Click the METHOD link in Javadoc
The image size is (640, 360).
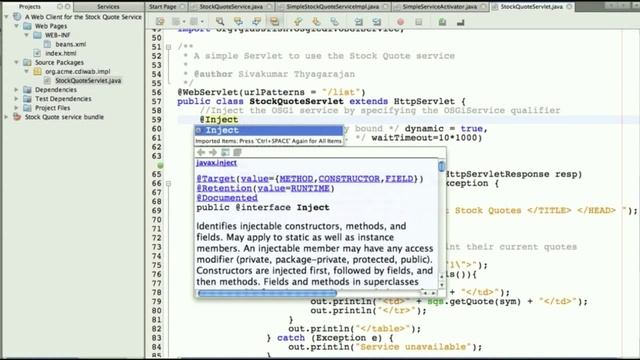(x=296, y=179)
